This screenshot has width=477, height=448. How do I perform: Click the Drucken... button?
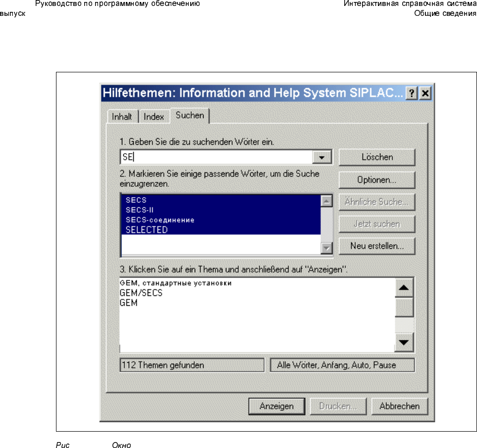click(x=338, y=406)
